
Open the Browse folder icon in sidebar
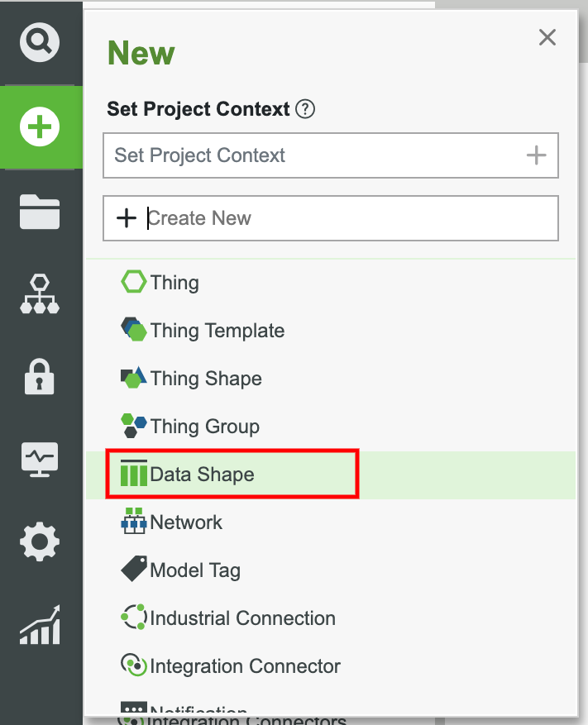click(x=41, y=212)
